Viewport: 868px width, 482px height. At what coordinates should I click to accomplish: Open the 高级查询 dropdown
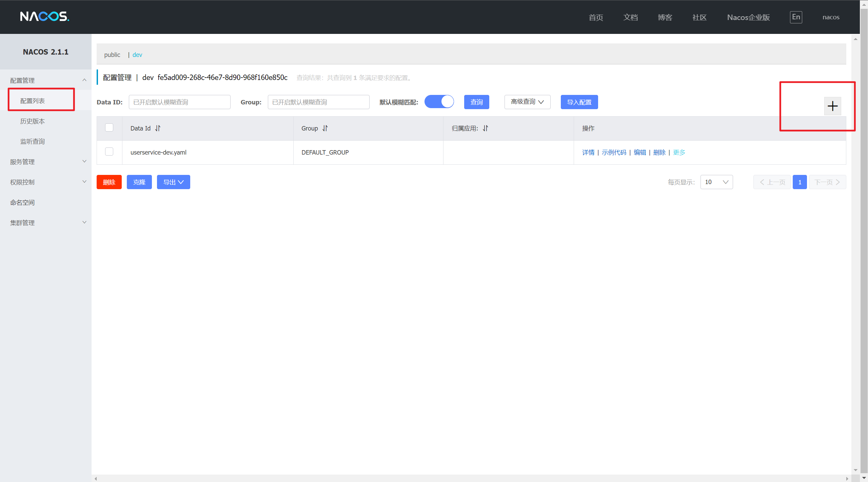pos(527,102)
